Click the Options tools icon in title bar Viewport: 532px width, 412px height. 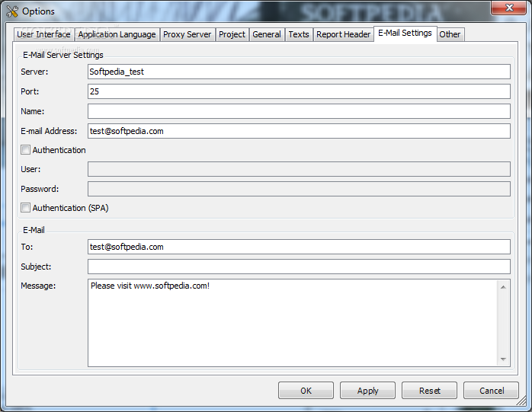pyautogui.click(x=12, y=11)
